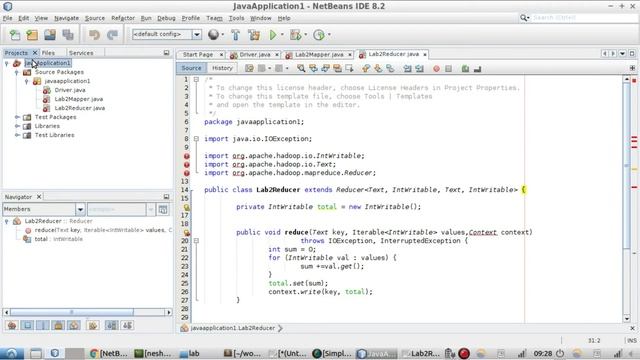Toggle Show Fields filter in Navigator
Viewport: 640px width, 360px height.
[27, 325]
